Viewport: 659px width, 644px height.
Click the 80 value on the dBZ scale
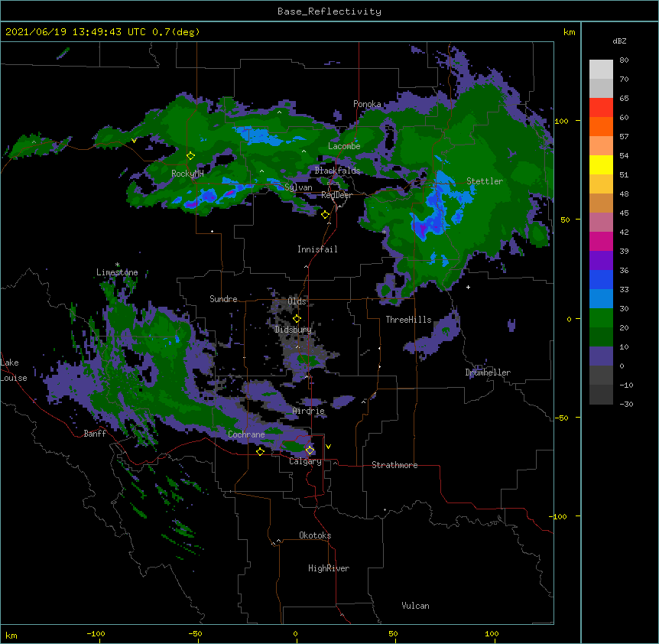[624, 60]
